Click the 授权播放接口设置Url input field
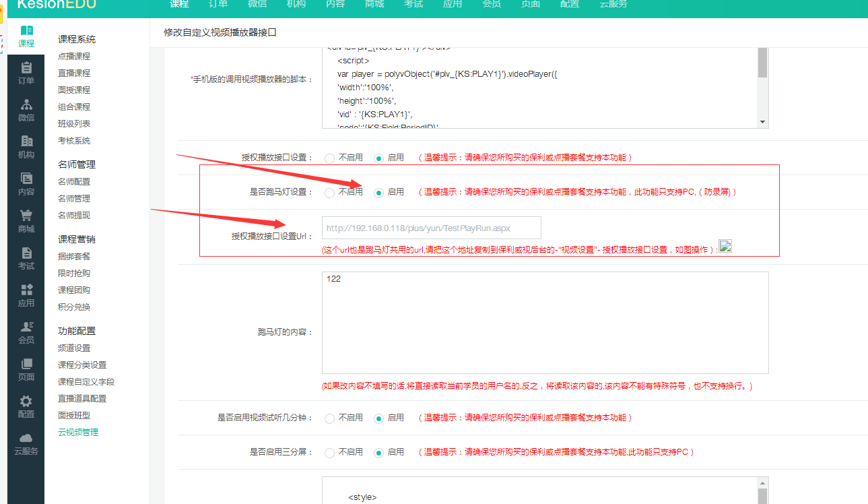Viewport: 868px width, 504px height. click(432, 228)
